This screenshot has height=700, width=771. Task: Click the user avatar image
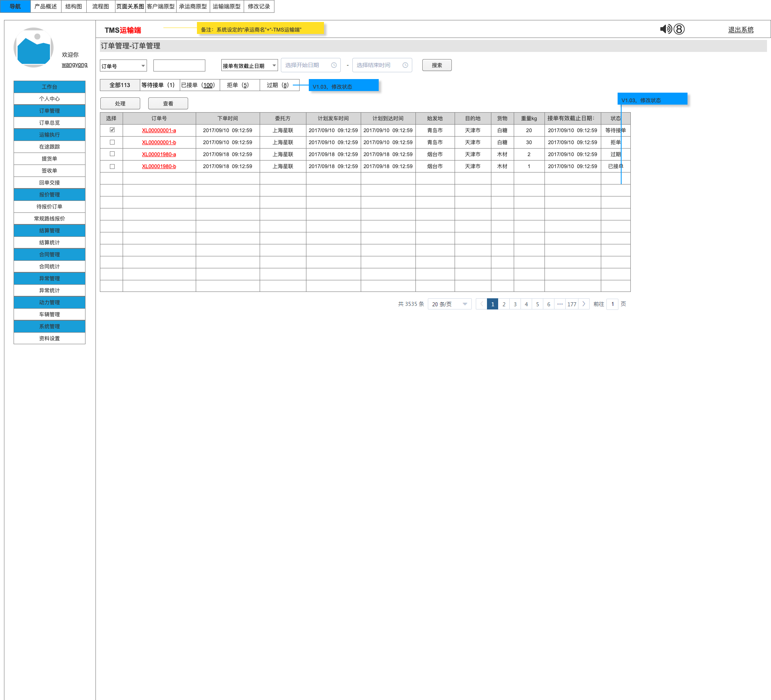[34, 47]
